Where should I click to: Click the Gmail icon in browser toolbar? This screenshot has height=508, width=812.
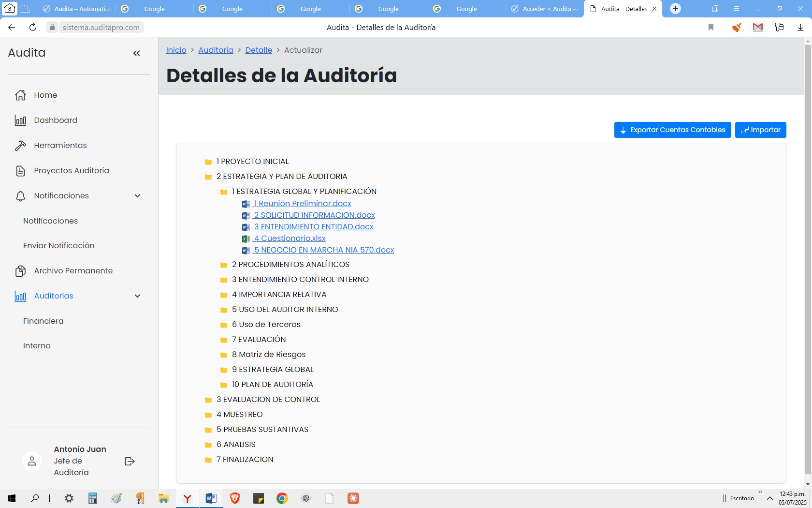[757, 28]
